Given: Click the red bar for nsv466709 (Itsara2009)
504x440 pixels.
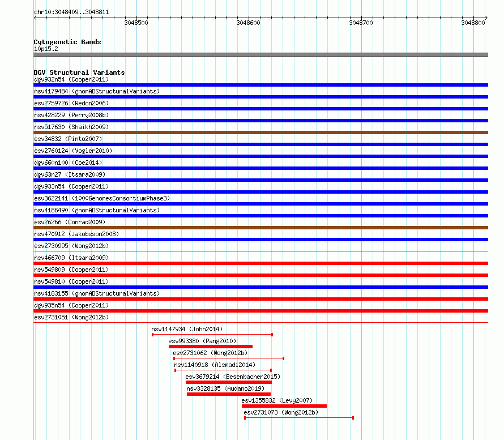Looking at the screenshot, I should tap(260, 263).
